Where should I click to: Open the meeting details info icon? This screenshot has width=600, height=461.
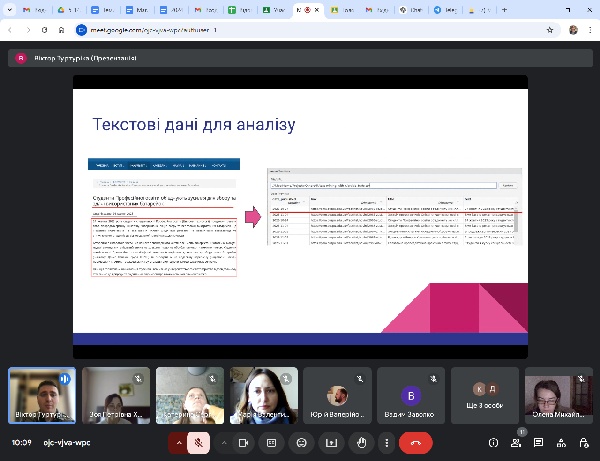(493, 442)
